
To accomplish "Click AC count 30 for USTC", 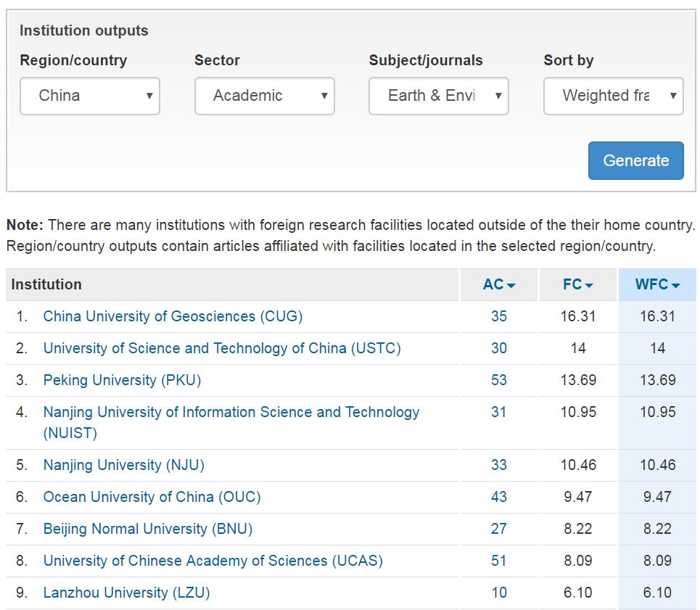I will 498,348.
